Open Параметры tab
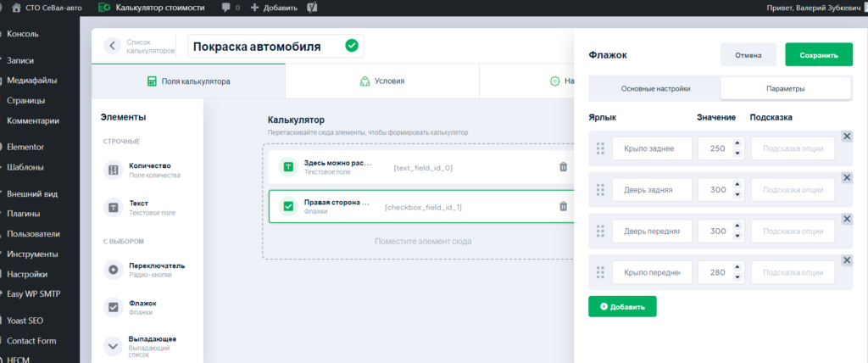 [x=786, y=89]
